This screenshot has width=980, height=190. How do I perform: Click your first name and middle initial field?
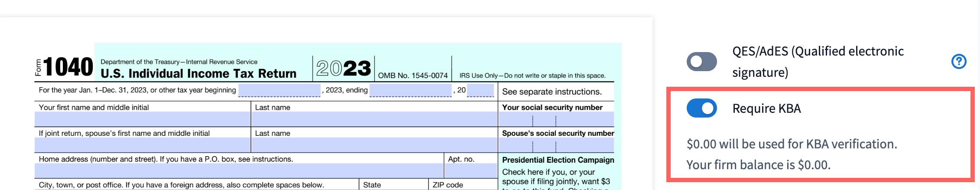pos(143,119)
